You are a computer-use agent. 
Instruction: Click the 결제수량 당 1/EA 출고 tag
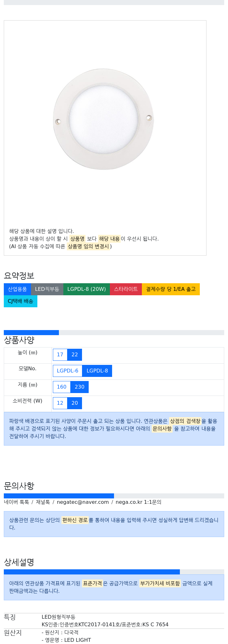[171, 289]
